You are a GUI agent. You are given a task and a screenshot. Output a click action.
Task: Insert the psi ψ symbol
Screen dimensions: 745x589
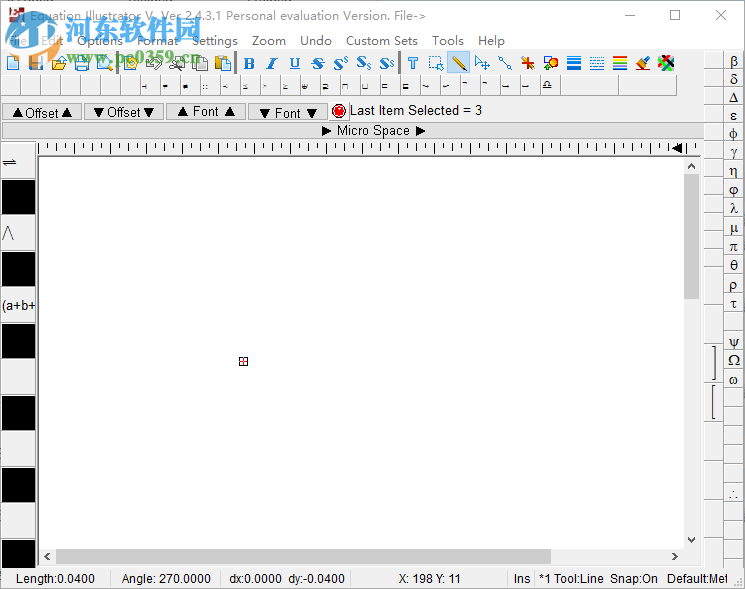[x=734, y=342]
